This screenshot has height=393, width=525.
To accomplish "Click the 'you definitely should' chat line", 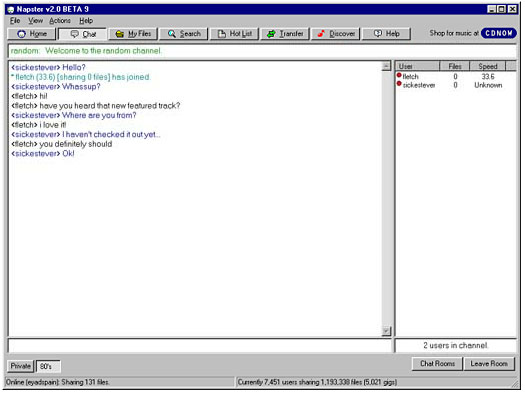I will (62, 144).
